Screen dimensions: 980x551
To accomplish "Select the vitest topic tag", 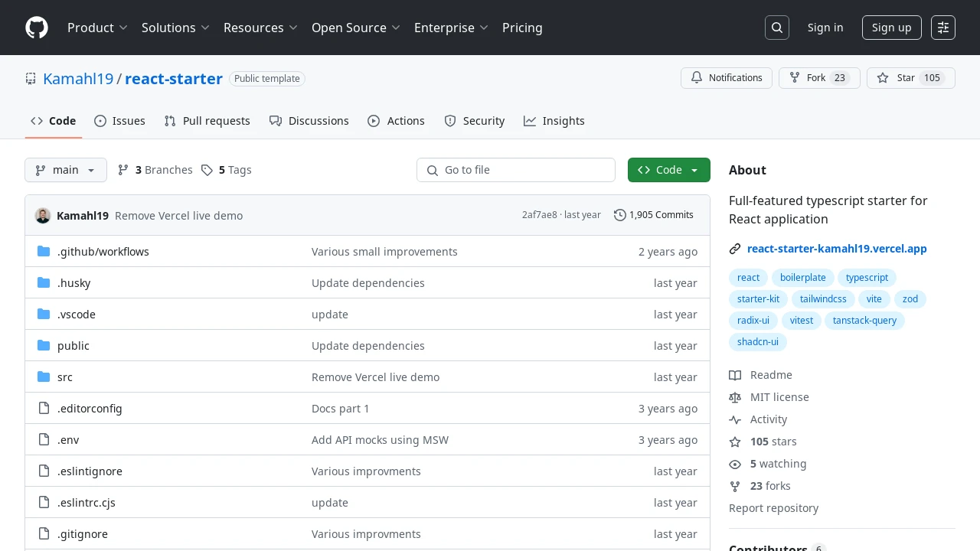I will tap(802, 321).
